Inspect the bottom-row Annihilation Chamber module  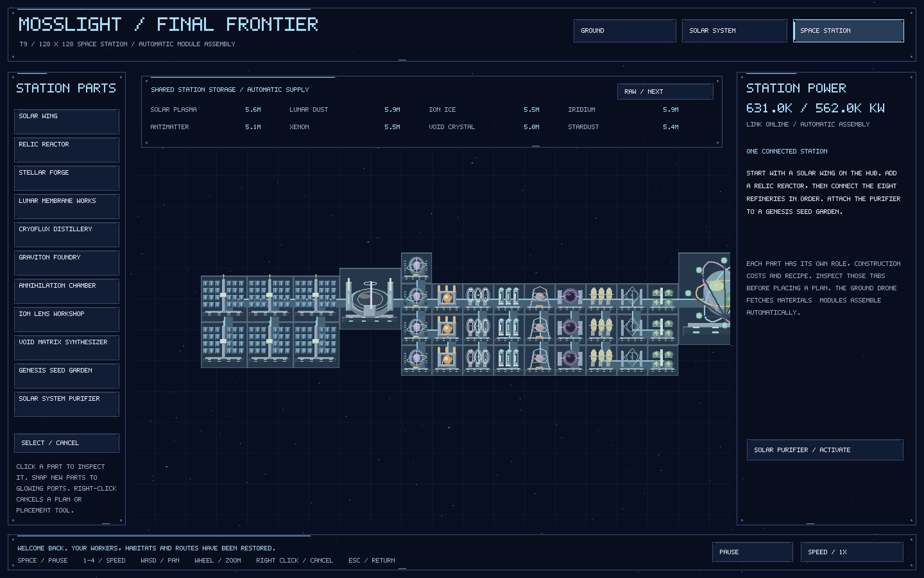(x=570, y=360)
